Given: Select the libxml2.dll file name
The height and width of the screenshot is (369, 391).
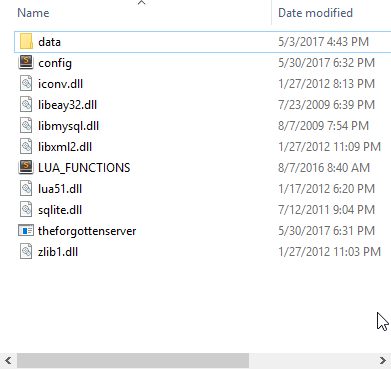Looking at the screenshot, I should 65,147.
